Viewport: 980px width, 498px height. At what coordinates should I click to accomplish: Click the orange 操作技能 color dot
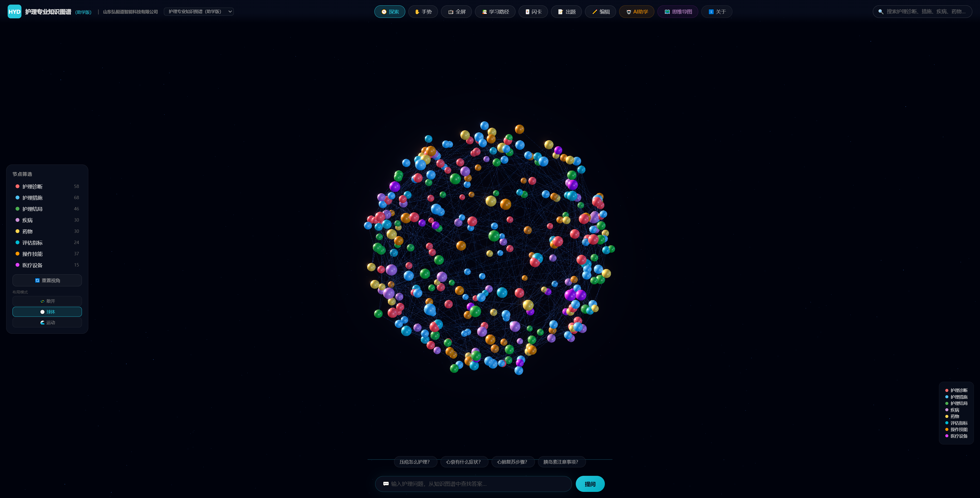pos(18,253)
